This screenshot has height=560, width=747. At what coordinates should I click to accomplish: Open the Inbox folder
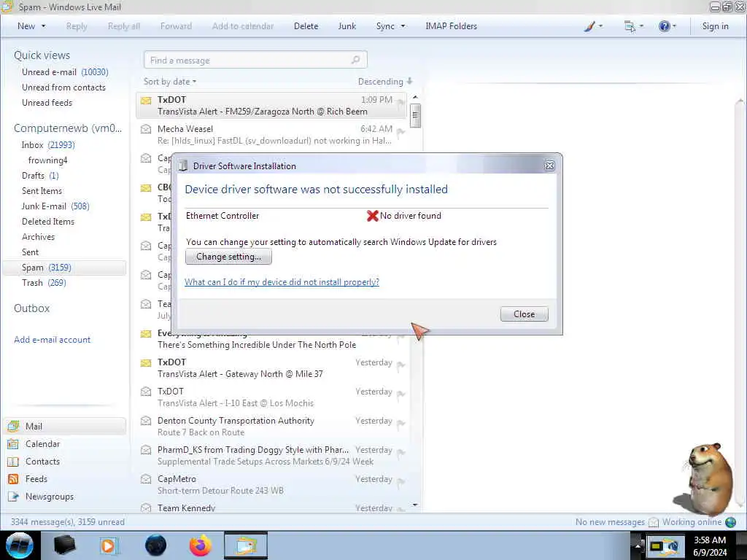48,145
